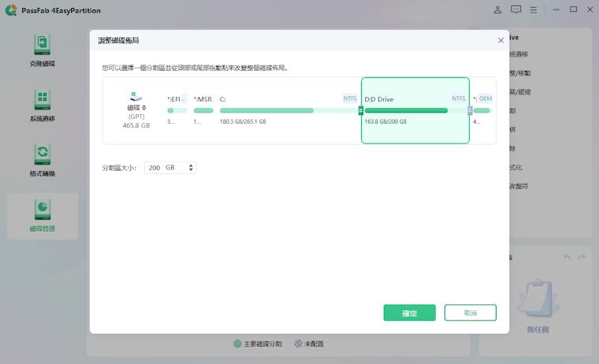This screenshot has height=364, width=599.
Task: Click the Disk 0 drive icon
Action: tap(136, 97)
